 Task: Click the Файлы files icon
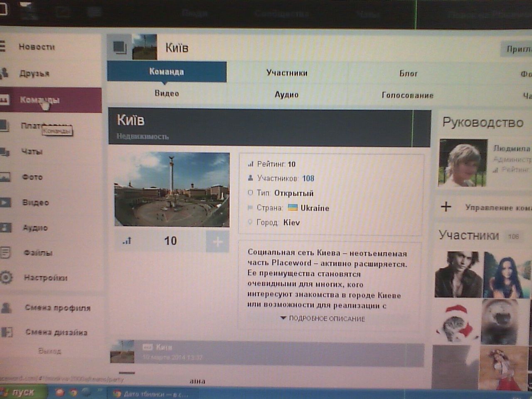[5, 252]
